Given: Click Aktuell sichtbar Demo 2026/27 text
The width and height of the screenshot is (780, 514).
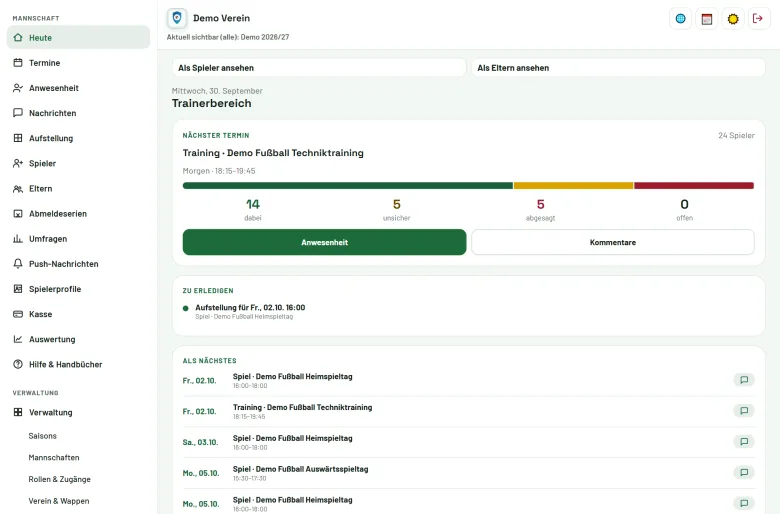Looking at the screenshot, I should 228,37.
